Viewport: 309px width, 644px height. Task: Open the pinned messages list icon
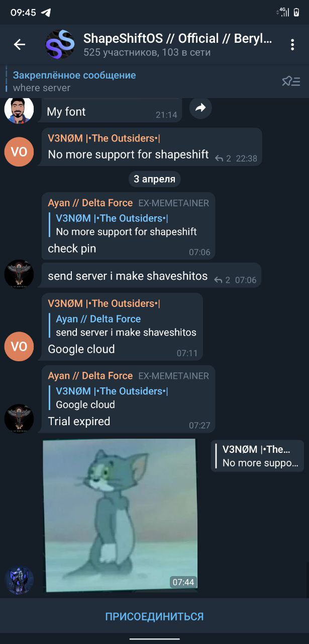(x=291, y=81)
